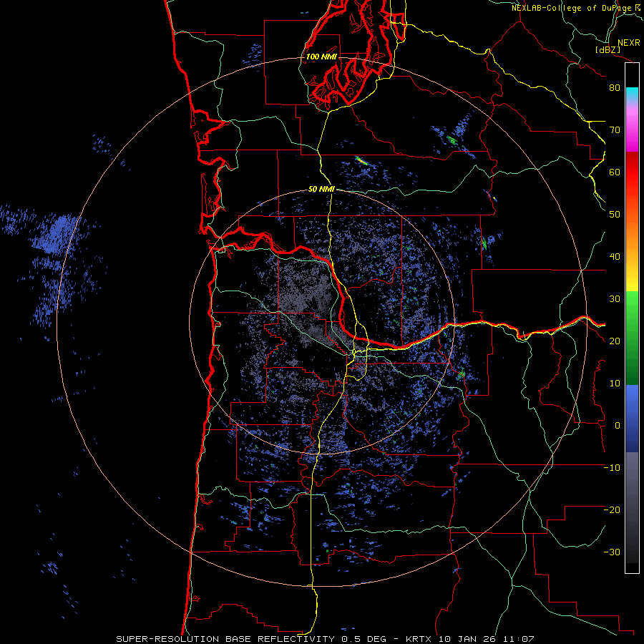
Task: Click the [dBZ] units label
Action: pyautogui.click(x=608, y=50)
